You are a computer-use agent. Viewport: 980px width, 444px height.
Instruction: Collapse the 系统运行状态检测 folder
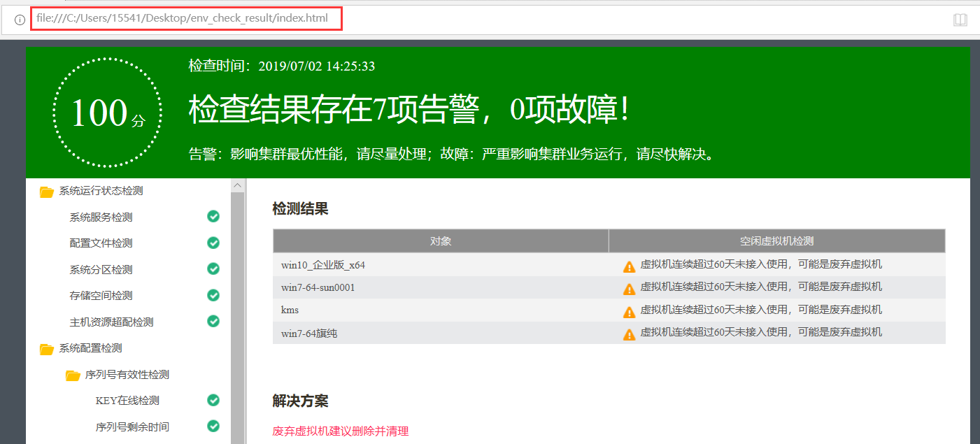(47, 192)
